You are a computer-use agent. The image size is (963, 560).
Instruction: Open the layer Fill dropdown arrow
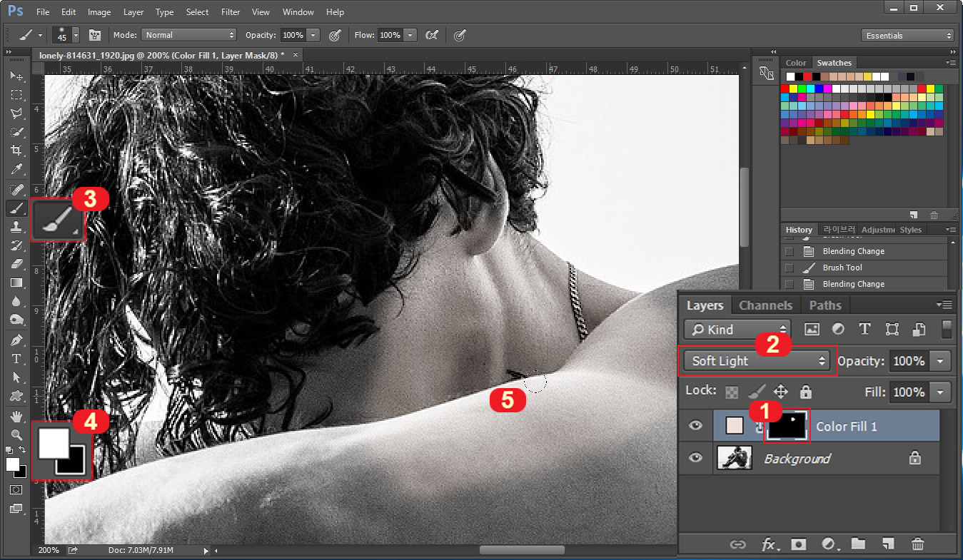(941, 392)
